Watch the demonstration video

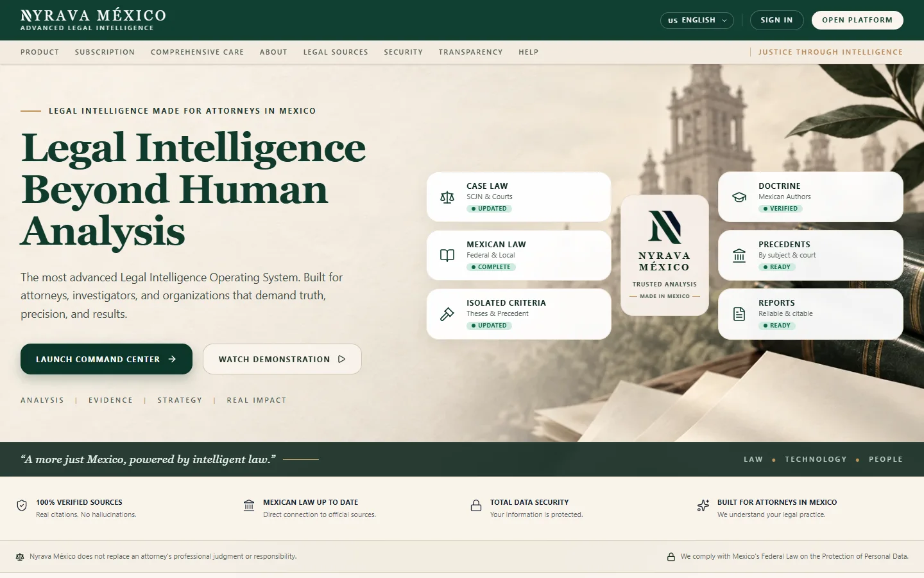point(282,359)
